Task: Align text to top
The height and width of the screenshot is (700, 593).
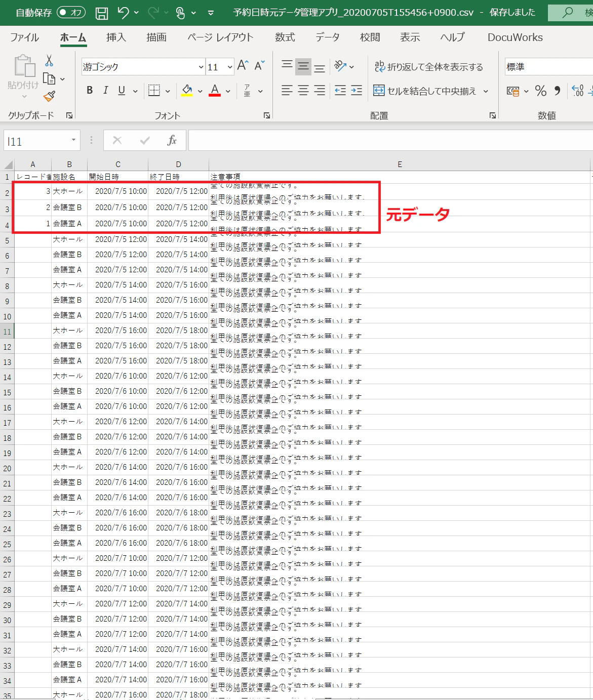Action: click(287, 66)
